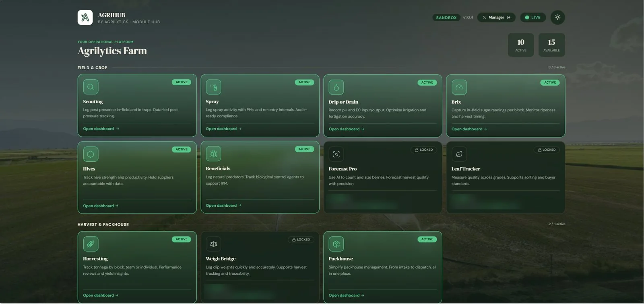Viewport: 644px width, 304px height.
Task: Click the Packhouse card title
Action: coord(341,259)
